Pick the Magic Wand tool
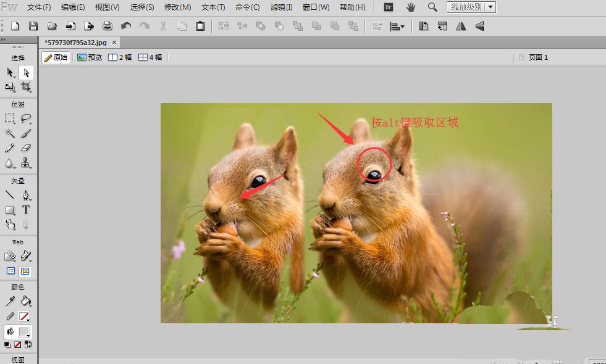Viewport: 606px width, 364px height. (10, 133)
